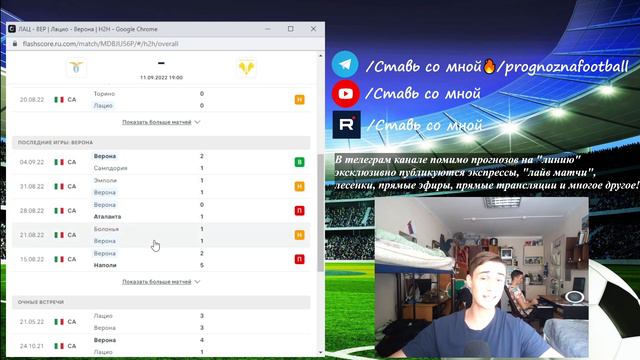The width and height of the screenshot is (640, 360).
Task: Click the page scrollbar thumb in the Chrome window
Action: click(x=320, y=212)
